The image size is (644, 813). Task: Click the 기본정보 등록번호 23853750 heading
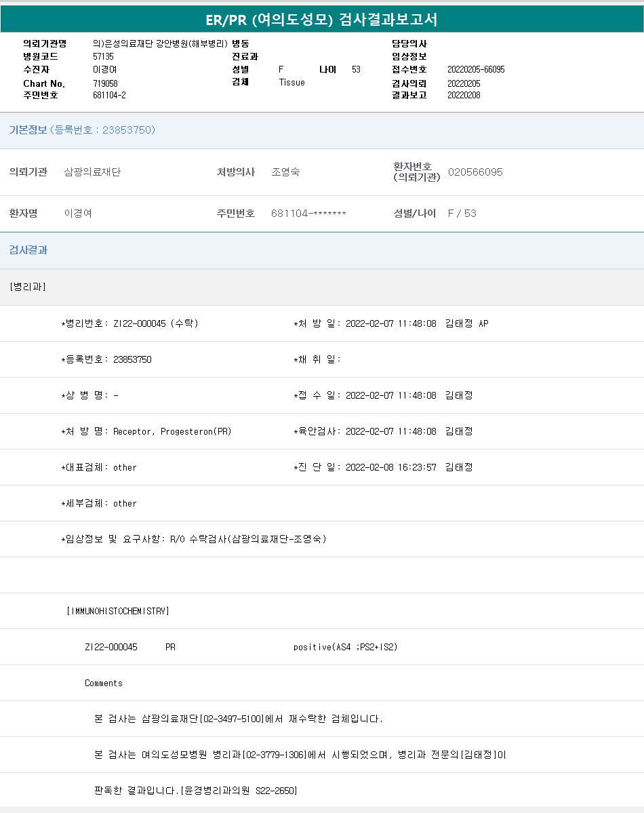point(82,130)
